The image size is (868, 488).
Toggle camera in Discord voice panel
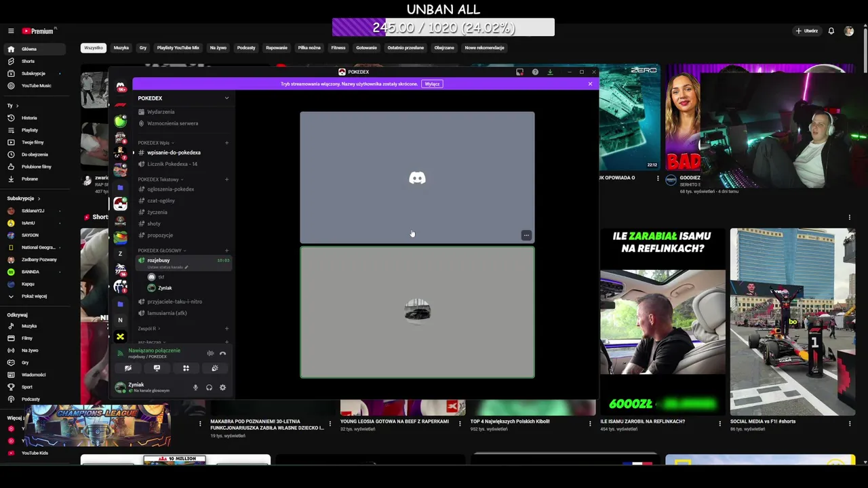tap(127, 368)
